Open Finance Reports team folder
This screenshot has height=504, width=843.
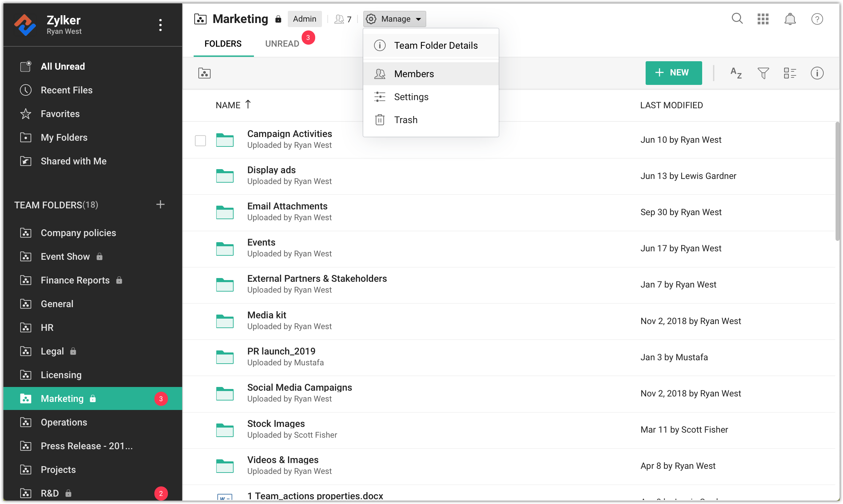tap(75, 280)
